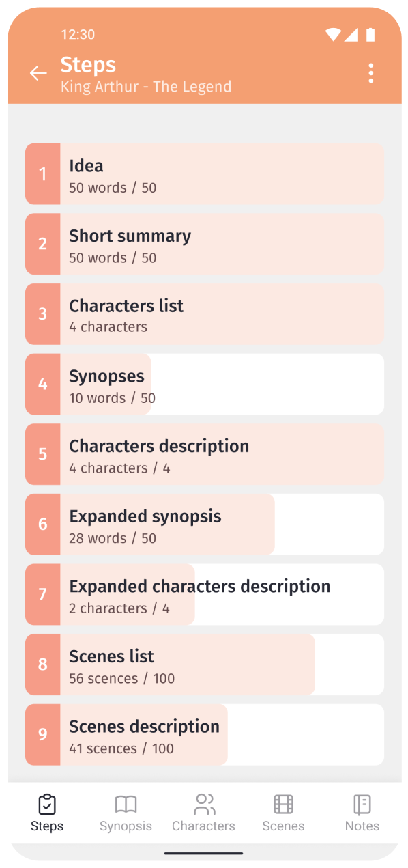Tap the back arrow icon

pos(38,74)
